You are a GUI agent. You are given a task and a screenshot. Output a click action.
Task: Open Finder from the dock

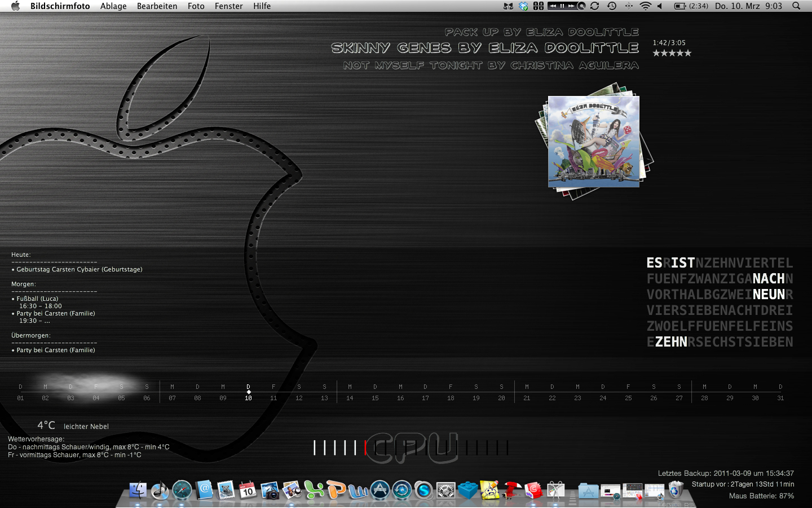138,490
